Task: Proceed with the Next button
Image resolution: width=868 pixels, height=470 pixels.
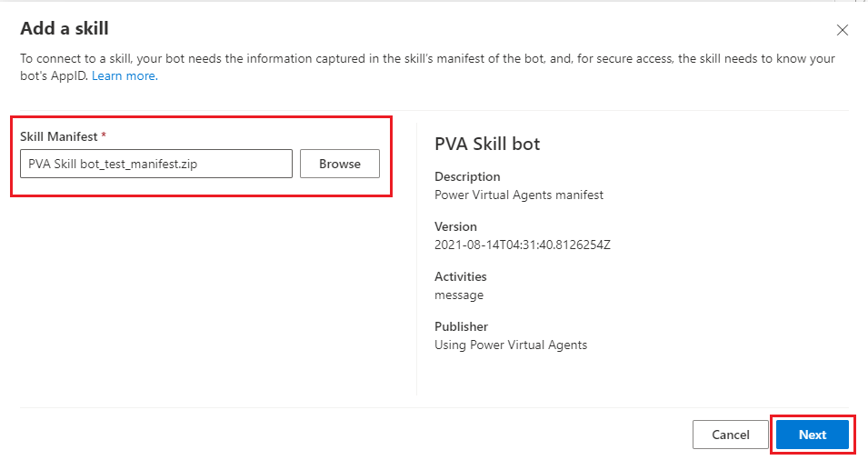Action: tap(812, 435)
